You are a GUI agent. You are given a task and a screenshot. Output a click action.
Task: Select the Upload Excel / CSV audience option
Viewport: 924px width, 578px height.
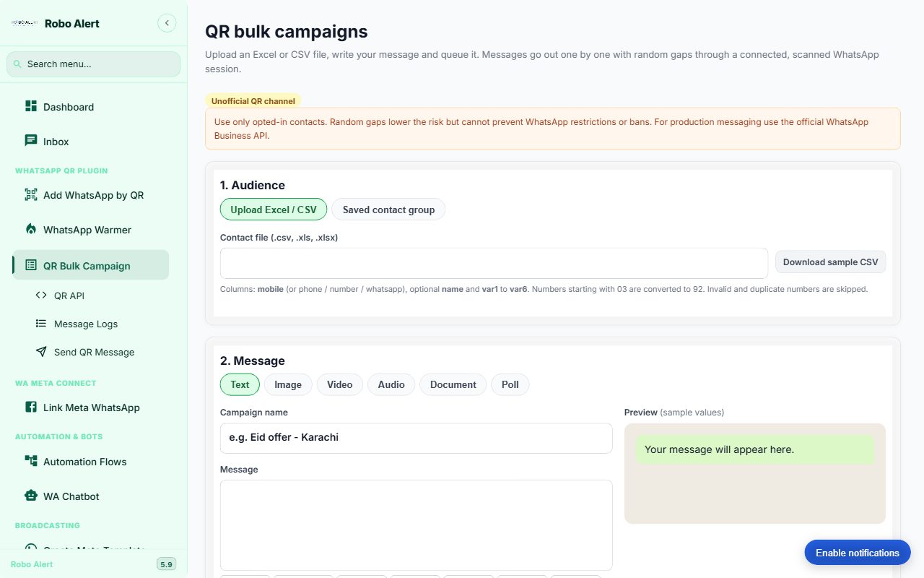pos(274,210)
